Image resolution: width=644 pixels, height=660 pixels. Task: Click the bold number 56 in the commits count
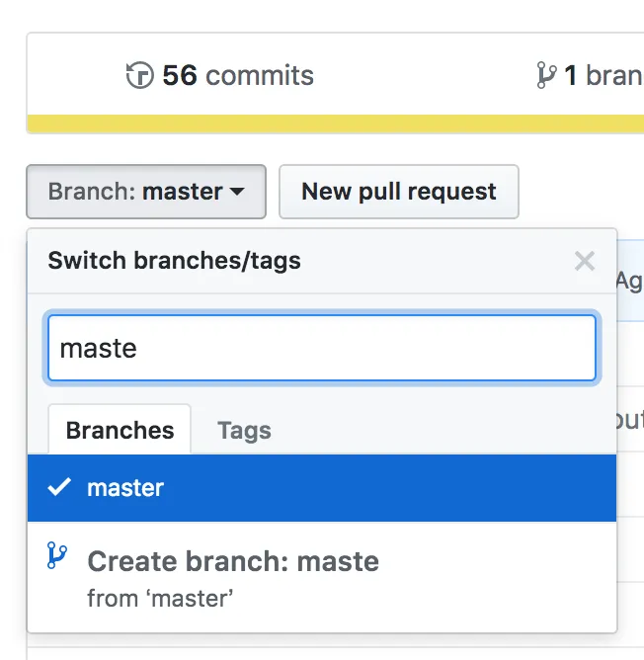point(180,76)
